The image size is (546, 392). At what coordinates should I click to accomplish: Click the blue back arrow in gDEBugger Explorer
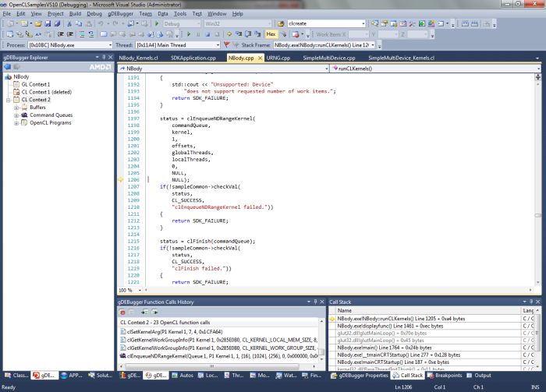(x=7, y=67)
